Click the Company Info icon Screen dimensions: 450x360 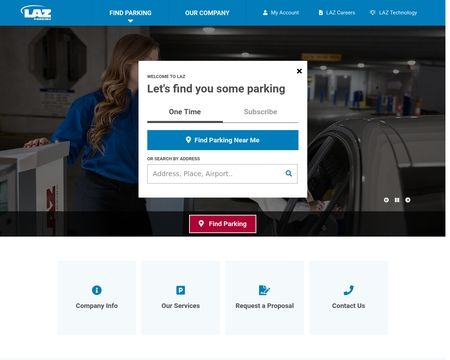tap(97, 290)
